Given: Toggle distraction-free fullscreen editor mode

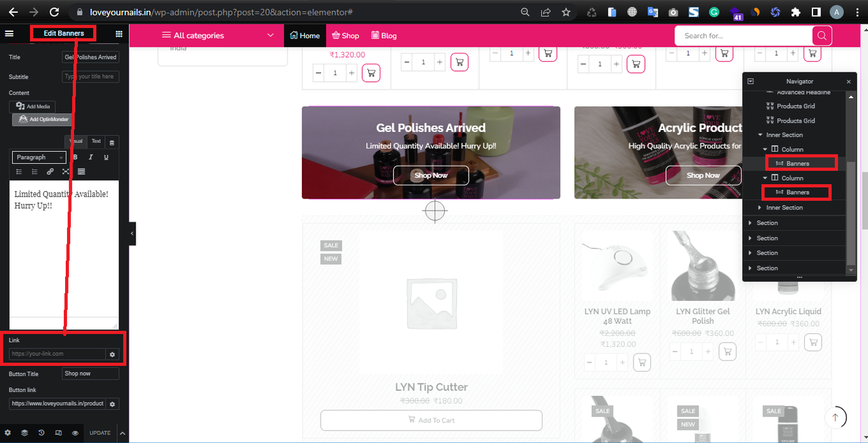Looking at the screenshot, I should click(x=66, y=171).
